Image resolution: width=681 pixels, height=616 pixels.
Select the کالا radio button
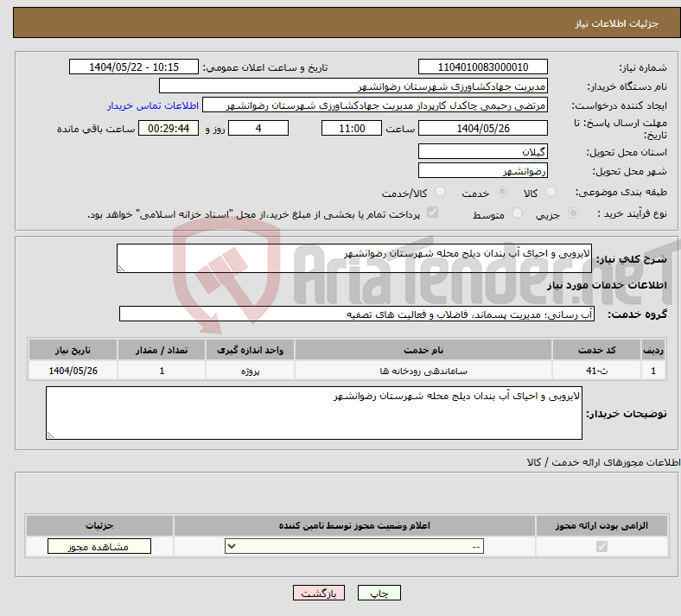[x=555, y=193]
